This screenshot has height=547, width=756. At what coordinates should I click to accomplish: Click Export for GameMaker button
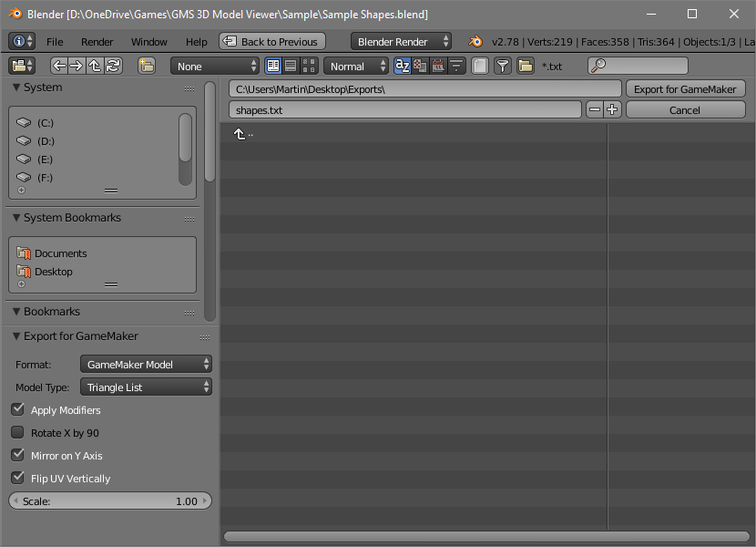(685, 89)
